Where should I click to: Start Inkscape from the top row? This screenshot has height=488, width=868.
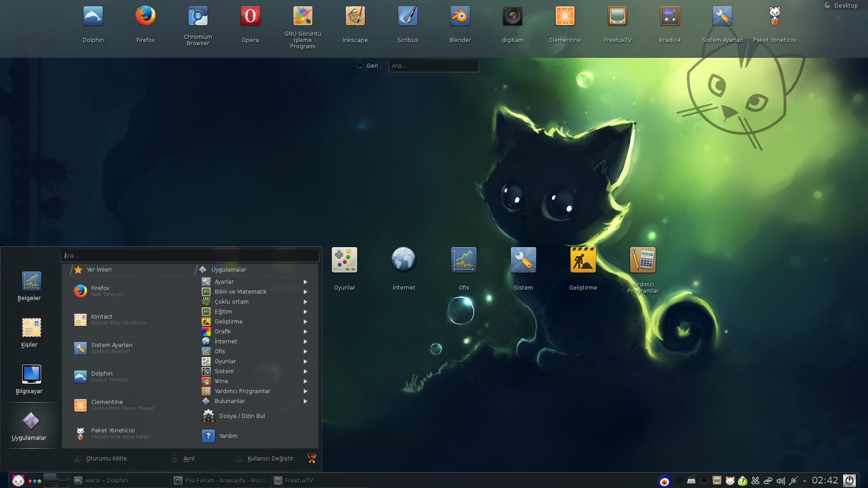coord(355,16)
